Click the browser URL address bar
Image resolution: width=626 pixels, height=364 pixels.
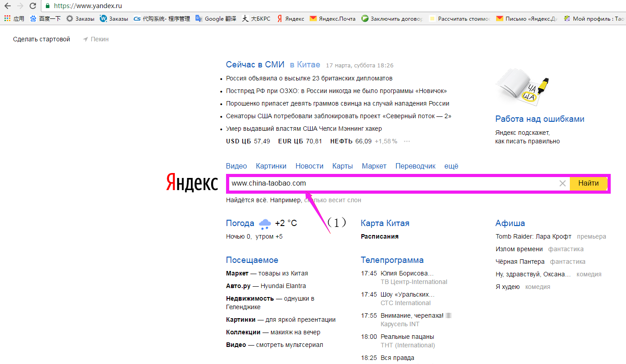coord(333,6)
